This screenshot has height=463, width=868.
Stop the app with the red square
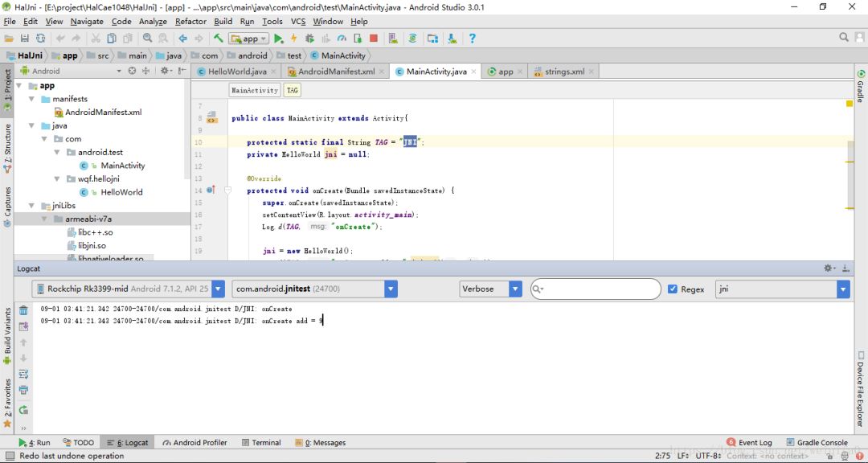point(374,39)
